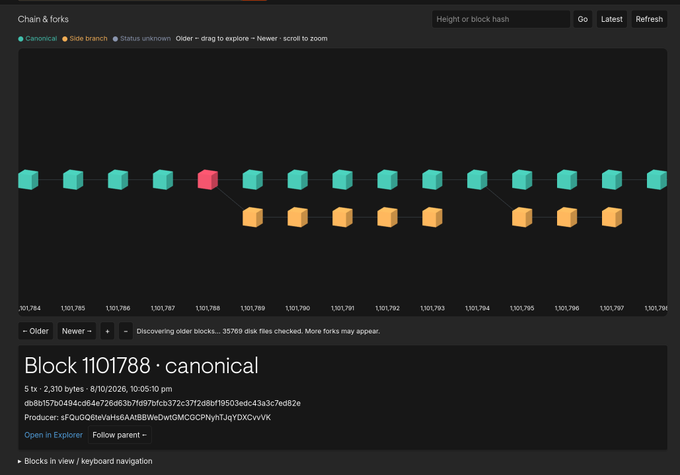This screenshot has width=680, height=475.
Task: Select the canonical cube at height 1,101,786
Action: point(118,180)
